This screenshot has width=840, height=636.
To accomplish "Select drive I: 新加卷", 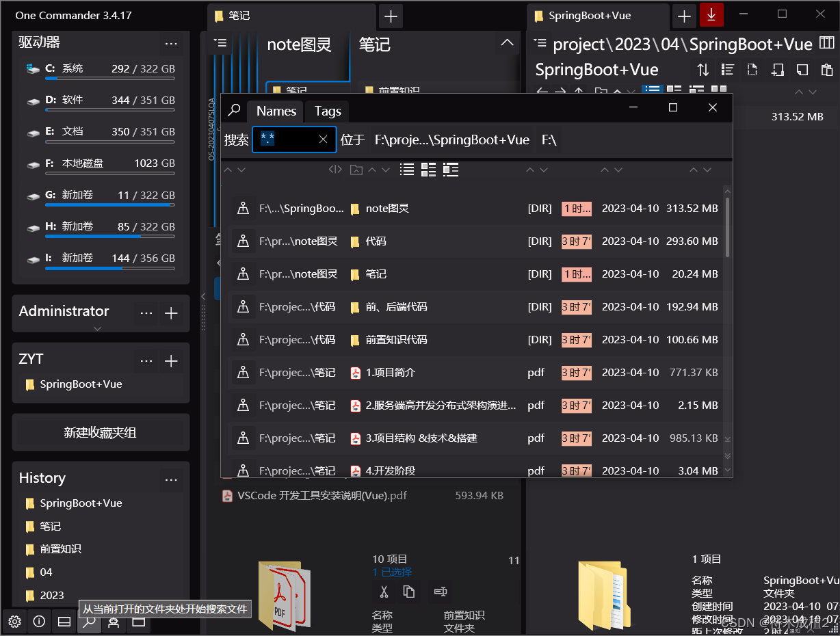I will [101, 259].
